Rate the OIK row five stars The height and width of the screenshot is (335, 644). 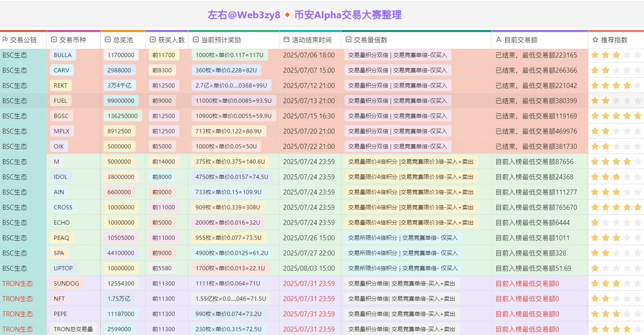point(638,146)
